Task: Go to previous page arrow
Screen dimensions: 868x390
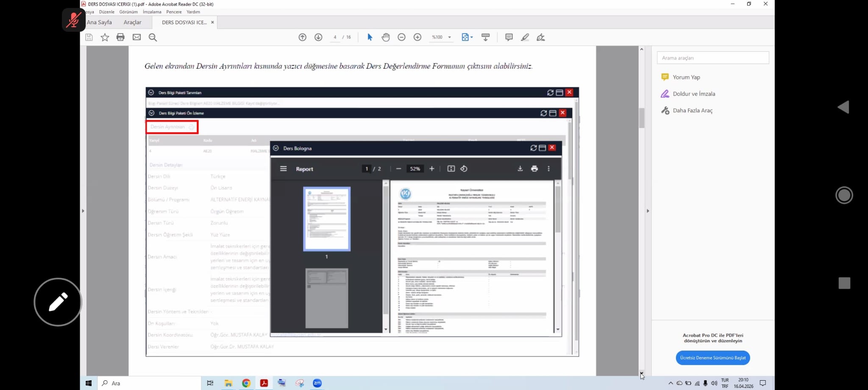Action: 302,37
